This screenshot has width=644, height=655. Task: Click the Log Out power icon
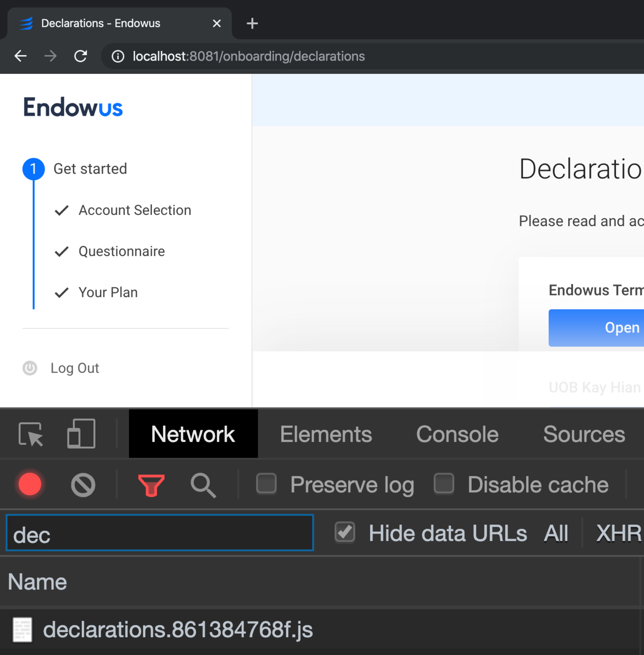[x=30, y=368]
